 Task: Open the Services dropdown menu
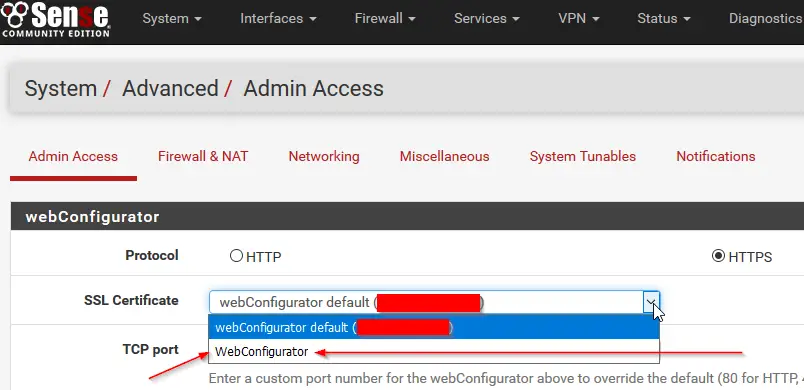point(487,19)
